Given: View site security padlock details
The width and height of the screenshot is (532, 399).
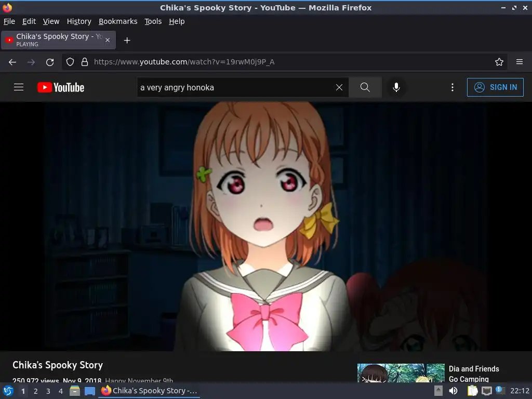Looking at the screenshot, I should (85, 62).
